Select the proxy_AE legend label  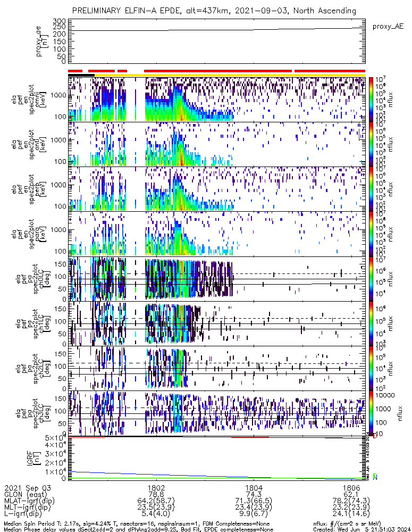pyautogui.click(x=388, y=26)
